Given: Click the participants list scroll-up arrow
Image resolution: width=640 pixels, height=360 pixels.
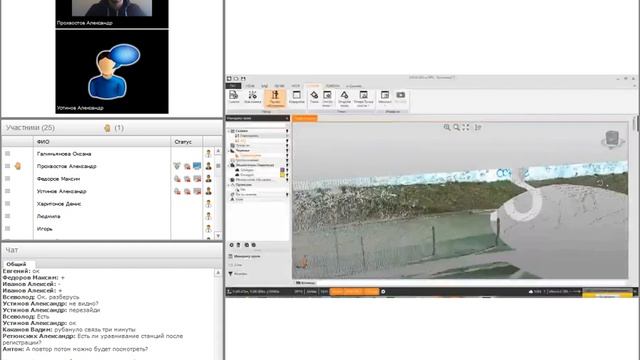Looking at the screenshot, I should point(218,151).
